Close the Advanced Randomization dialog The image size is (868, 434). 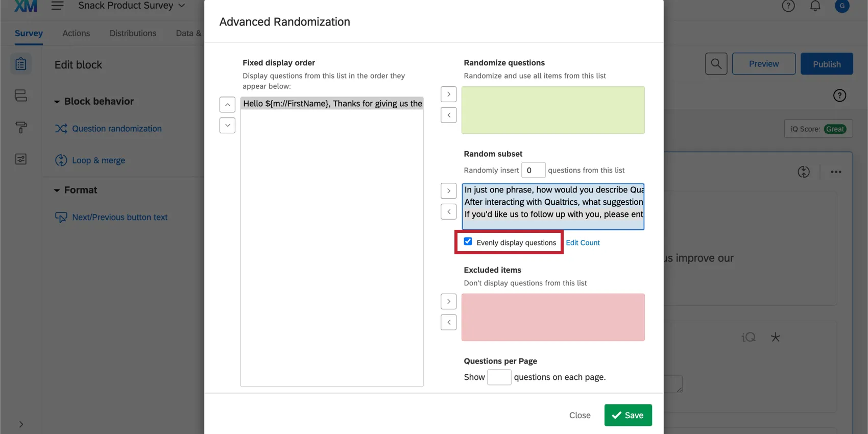point(580,415)
